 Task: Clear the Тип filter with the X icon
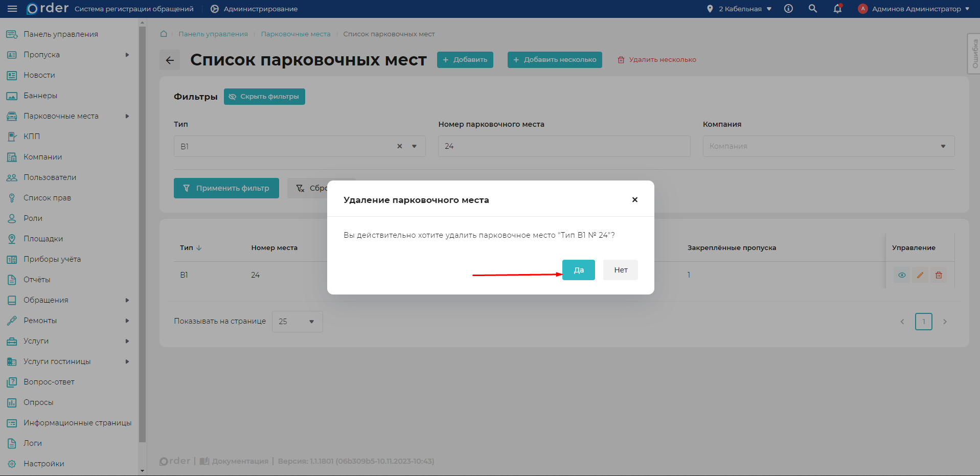(x=399, y=146)
